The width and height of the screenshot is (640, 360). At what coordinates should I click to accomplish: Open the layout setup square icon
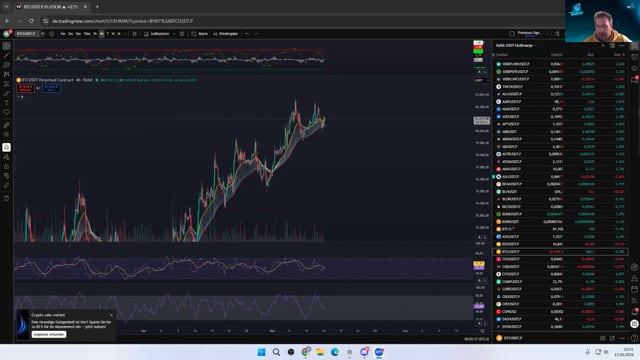click(x=512, y=34)
